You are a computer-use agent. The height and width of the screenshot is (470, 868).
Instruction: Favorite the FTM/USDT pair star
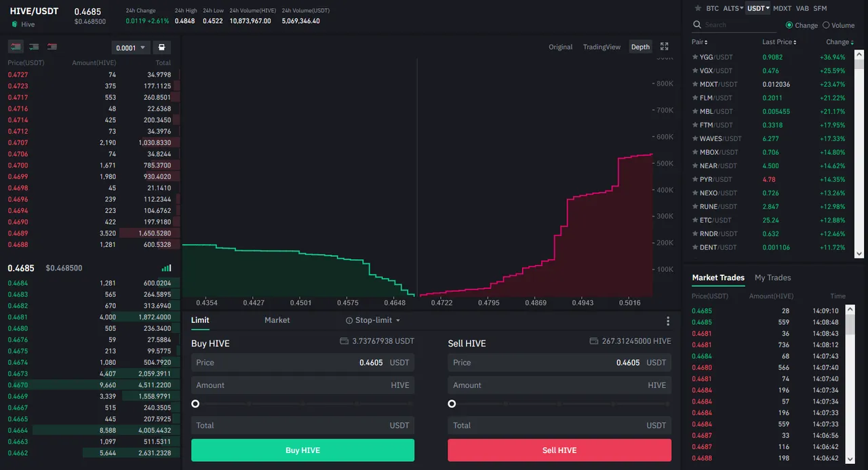tap(695, 125)
